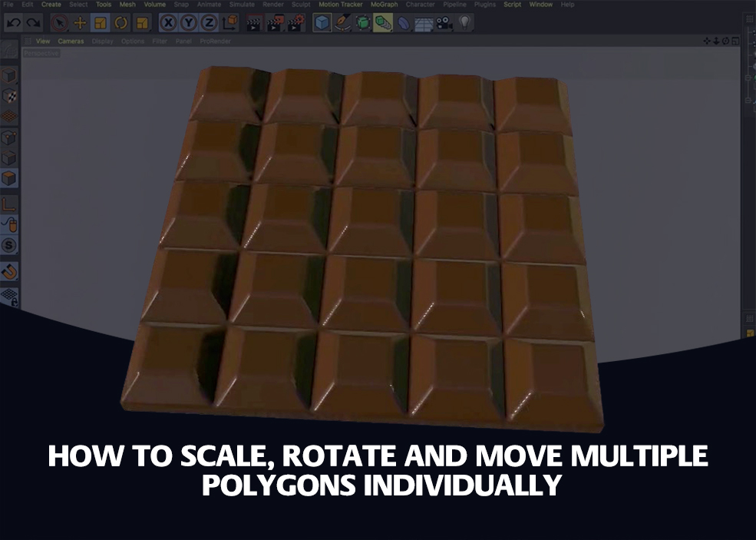Image resolution: width=756 pixels, height=540 pixels.
Task: Click the Undo arrow icon
Action: tap(13, 23)
